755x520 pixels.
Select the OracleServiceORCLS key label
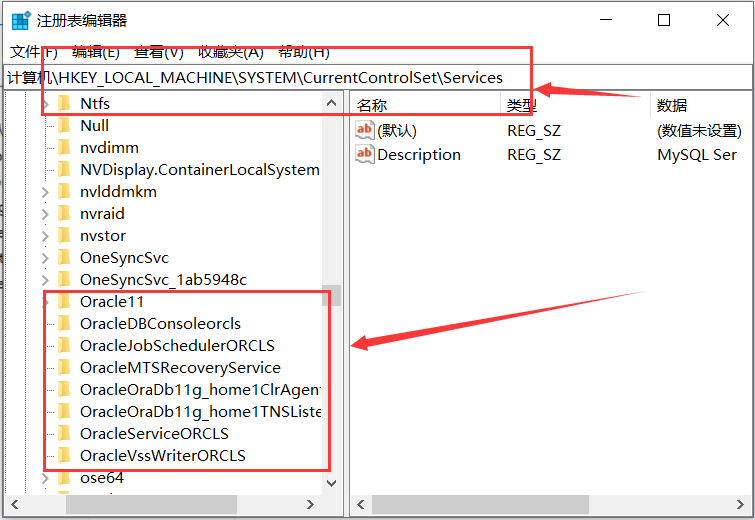pos(154,433)
